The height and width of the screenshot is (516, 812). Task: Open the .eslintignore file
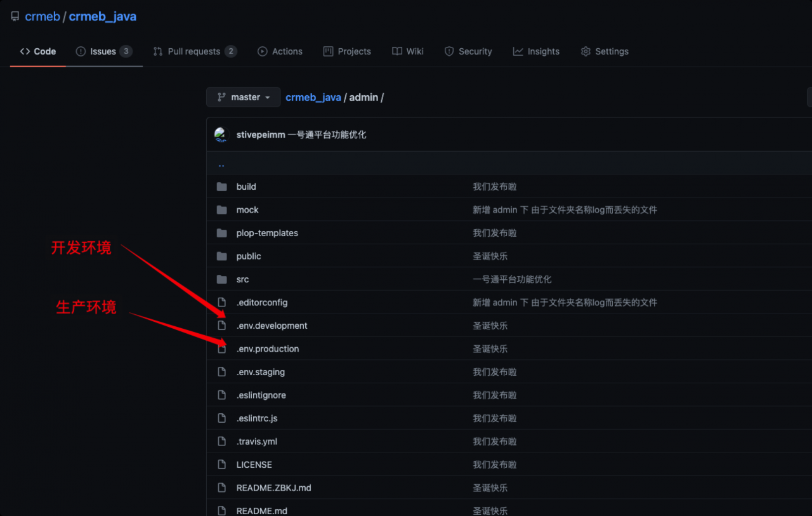point(261,395)
